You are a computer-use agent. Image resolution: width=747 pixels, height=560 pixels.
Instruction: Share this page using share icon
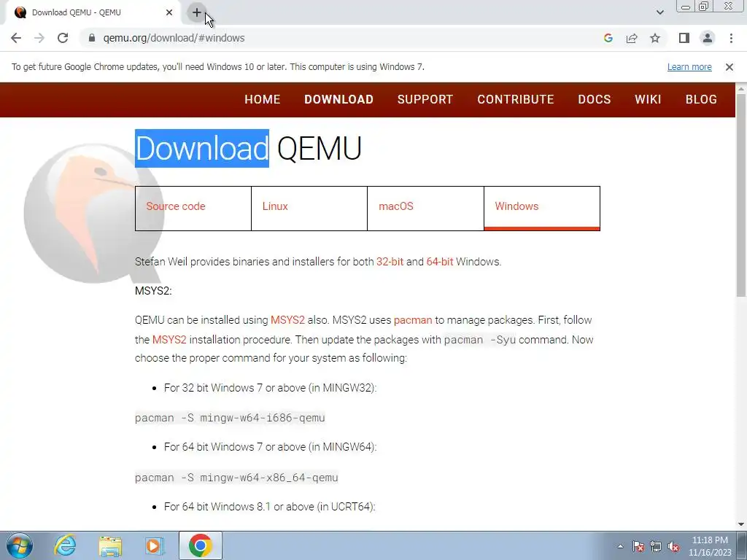(632, 38)
